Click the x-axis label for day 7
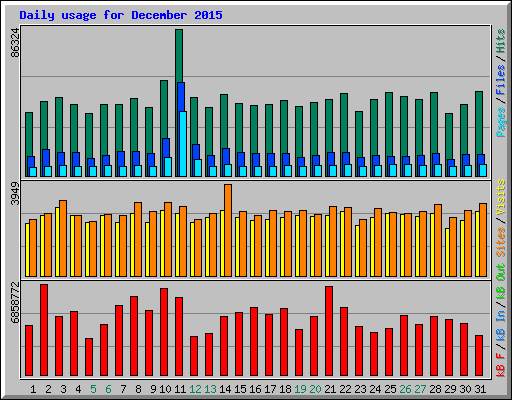Image resolution: width=512 pixels, height=400 pixels. (x=123, y=389)
